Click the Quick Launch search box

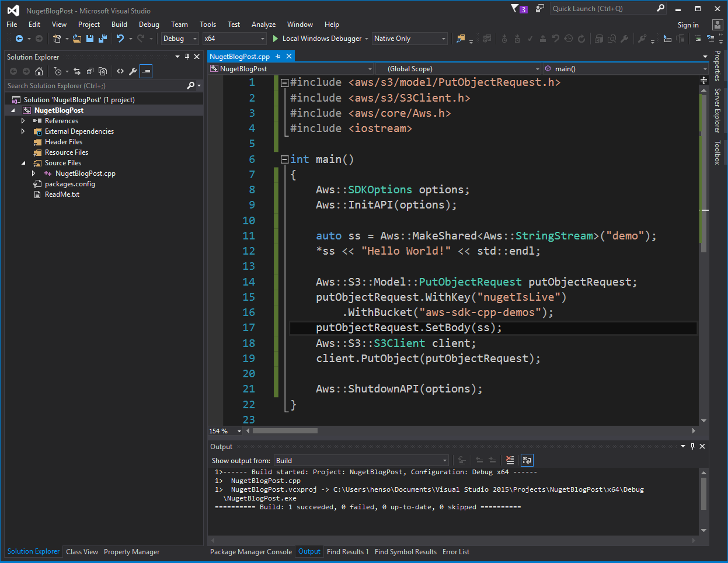tap(601, 9)
